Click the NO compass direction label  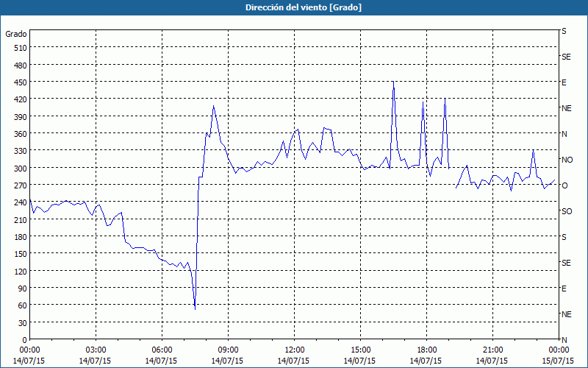(x=567, y=160)
